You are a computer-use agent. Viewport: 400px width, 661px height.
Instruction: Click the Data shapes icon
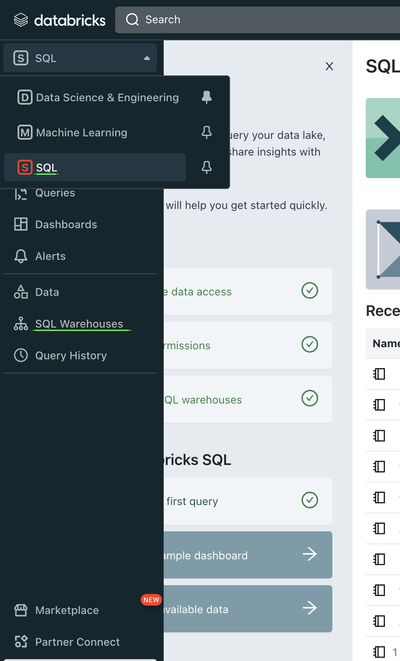21,292
